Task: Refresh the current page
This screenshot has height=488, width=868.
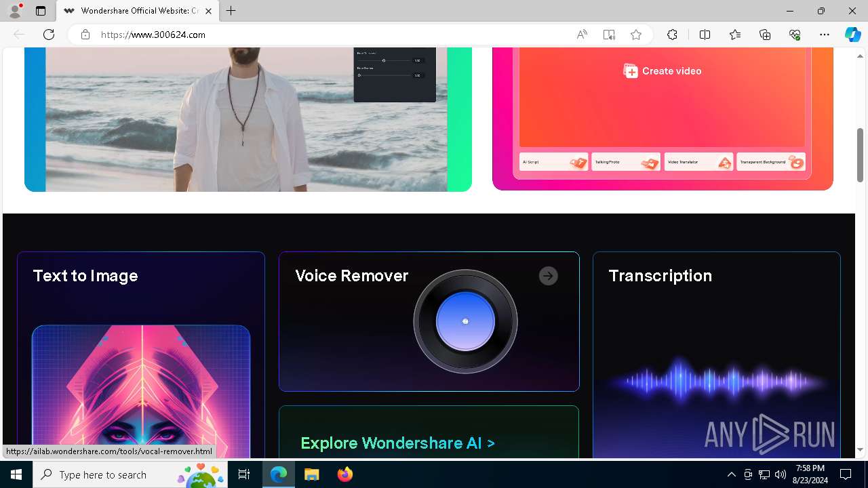Action: coord(49,35)
